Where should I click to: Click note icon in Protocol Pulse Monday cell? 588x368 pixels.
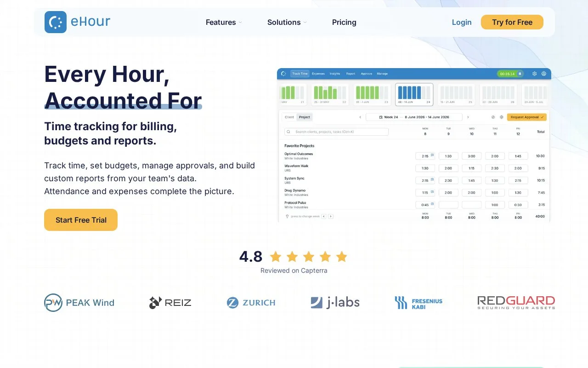pos(432,204)
